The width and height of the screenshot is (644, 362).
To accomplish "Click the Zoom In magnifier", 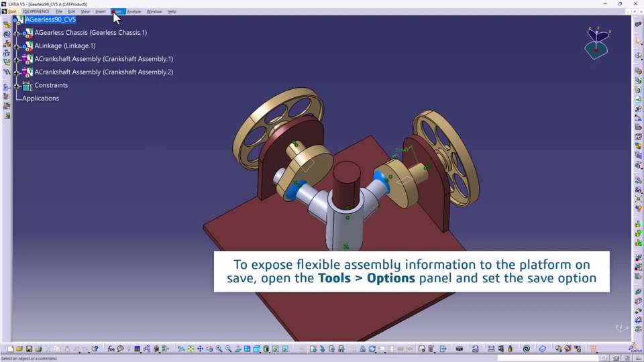I will tap(219, 349).
